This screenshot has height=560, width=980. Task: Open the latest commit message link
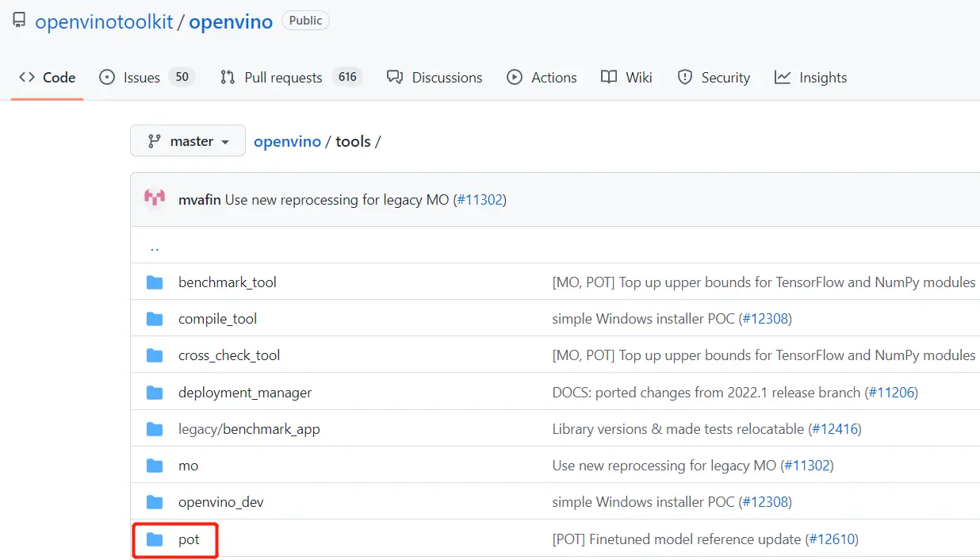pyautogui.click(x=337, y=200)
